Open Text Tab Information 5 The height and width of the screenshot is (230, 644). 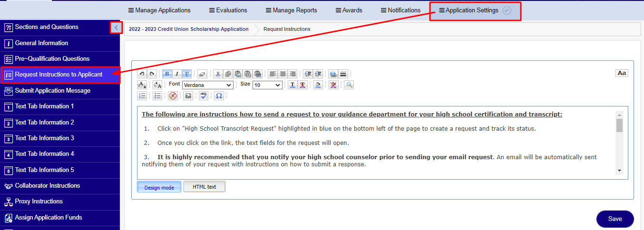tap(60, 170)
